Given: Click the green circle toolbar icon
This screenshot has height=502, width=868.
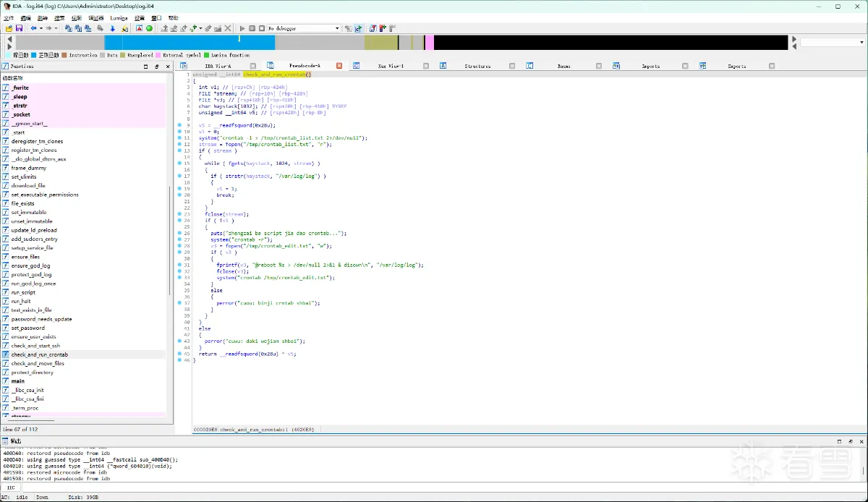Looking at the screenshot, I should coord(150,28).
